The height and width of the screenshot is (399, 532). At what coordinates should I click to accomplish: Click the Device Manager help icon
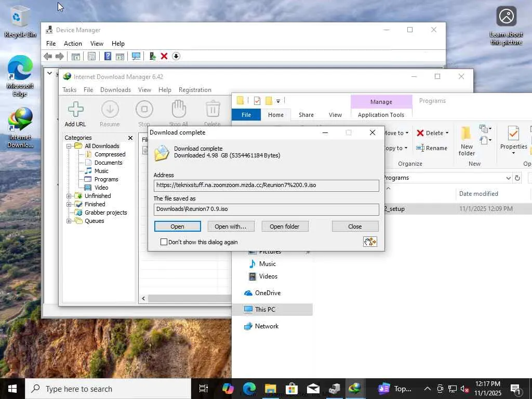click(108, 56)
